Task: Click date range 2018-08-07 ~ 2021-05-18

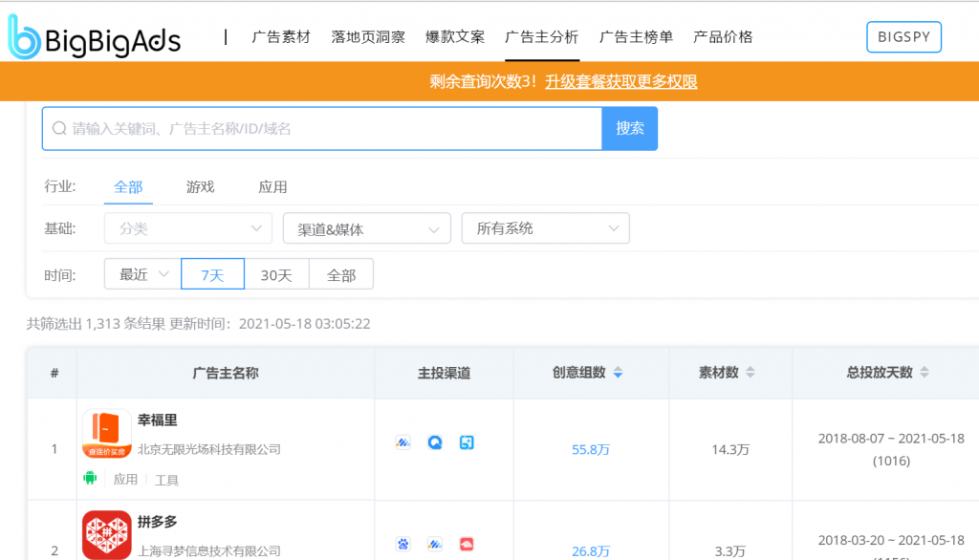Action: click(891, 439)
